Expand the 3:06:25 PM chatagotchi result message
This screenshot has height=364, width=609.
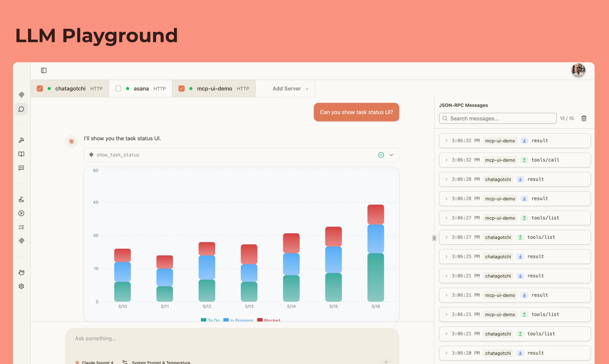click(446, 257)
